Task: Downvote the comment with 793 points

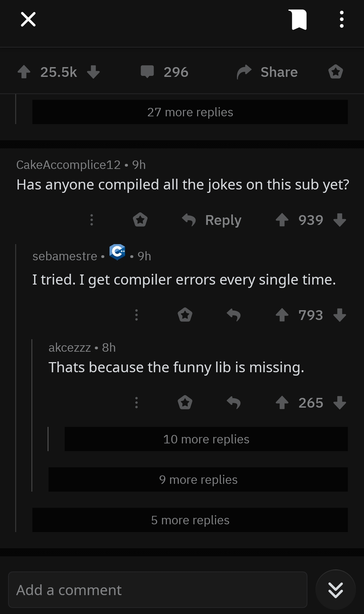Action: 340,315
